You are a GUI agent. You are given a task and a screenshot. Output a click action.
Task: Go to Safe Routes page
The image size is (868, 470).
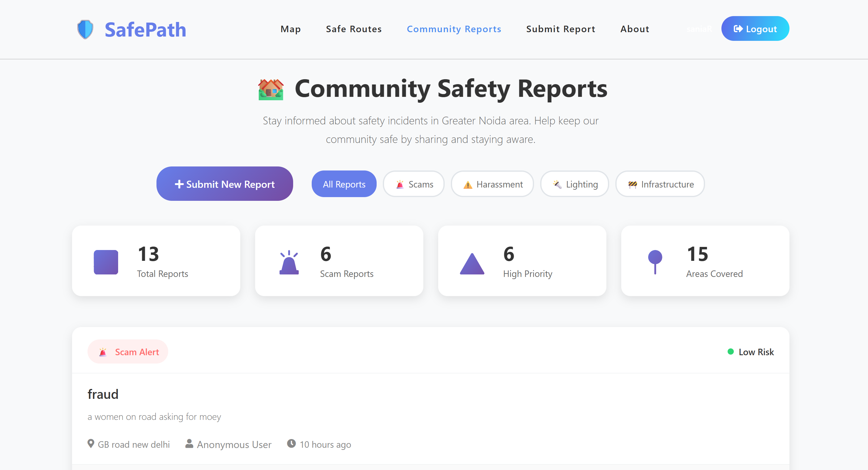(x=353, y=29)
